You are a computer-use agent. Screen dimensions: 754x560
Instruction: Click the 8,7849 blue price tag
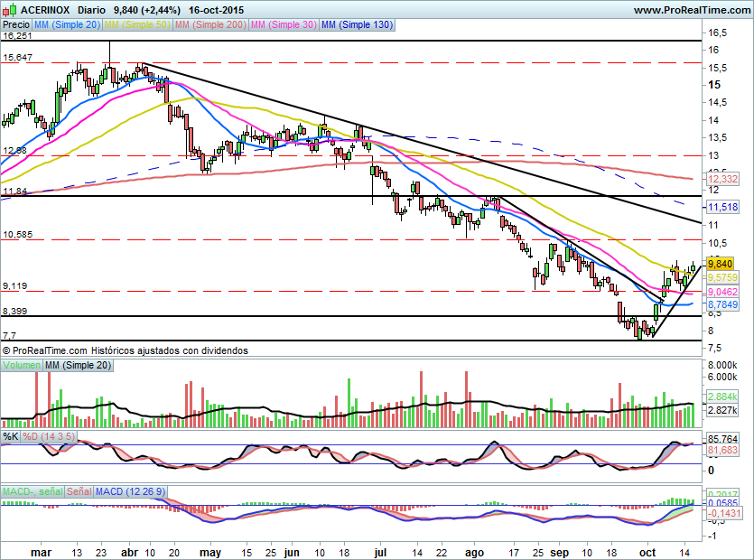tap(722, 306)
